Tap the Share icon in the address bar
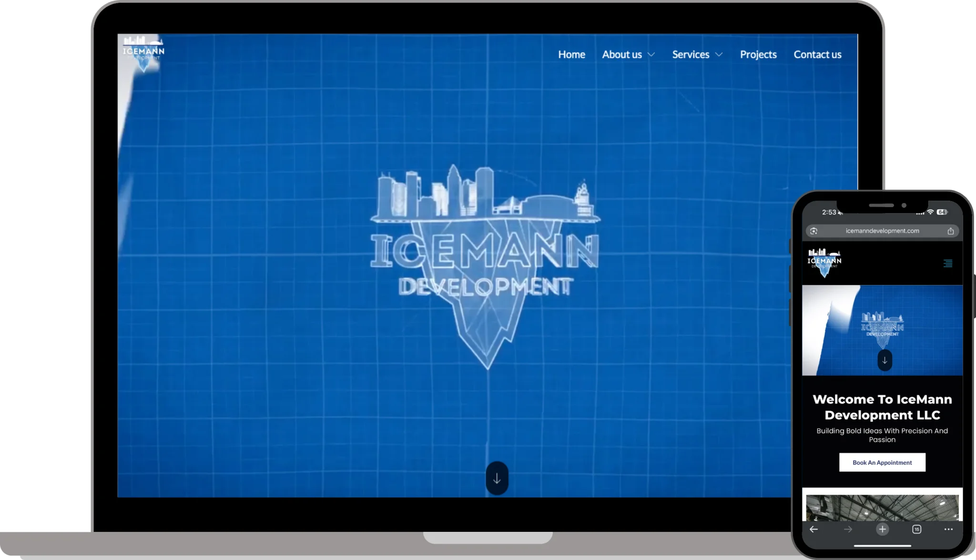Image resolution: width=976 pixels, height=560 pixels. 951,231
